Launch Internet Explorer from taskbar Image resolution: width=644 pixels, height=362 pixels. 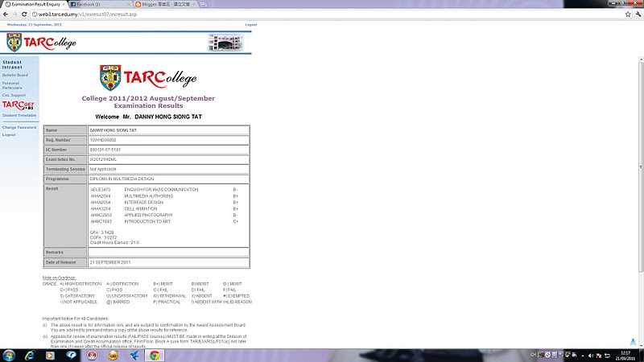click(x=29, y=356)
